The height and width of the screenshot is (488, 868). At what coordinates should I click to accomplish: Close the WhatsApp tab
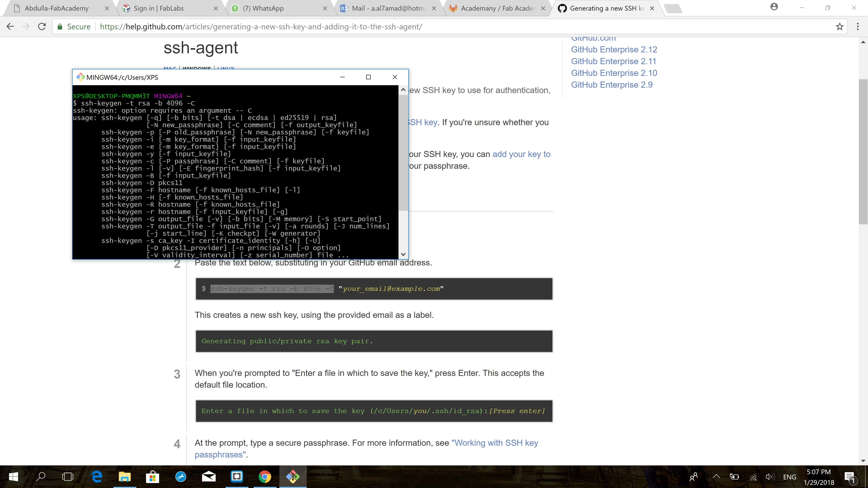tap(325, 8)
